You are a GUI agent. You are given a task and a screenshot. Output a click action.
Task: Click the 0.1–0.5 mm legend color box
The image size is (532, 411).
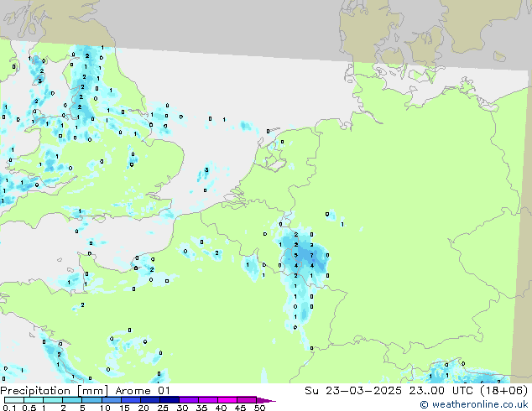tap(14, 400)
